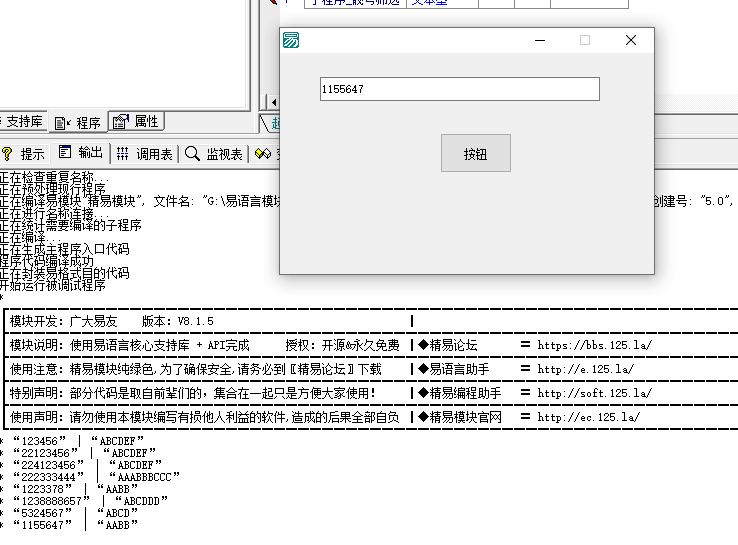Select the 程序 tab
The height and width of the screenshot is (545, 738).
(x=79, y=123)
